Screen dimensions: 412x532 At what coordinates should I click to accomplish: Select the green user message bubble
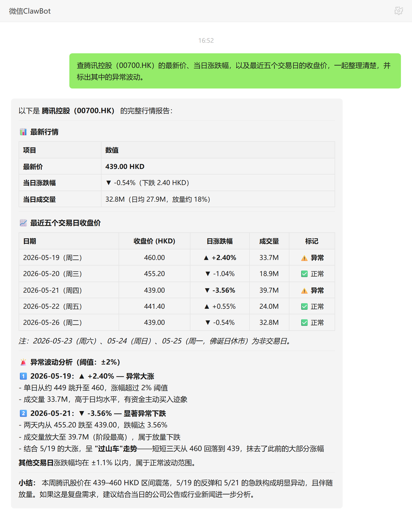tap(235, 71)
